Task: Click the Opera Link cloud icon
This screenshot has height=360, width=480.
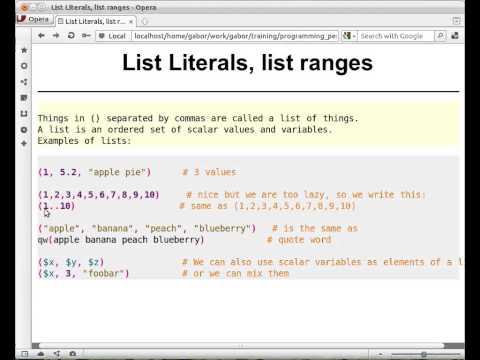Action: coord(41,354)
